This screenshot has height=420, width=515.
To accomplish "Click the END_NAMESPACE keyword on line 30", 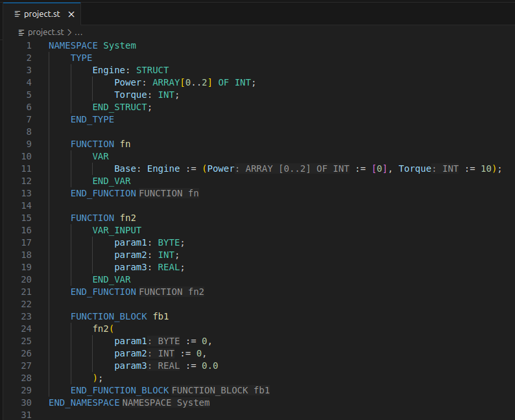I will (84, 402).
